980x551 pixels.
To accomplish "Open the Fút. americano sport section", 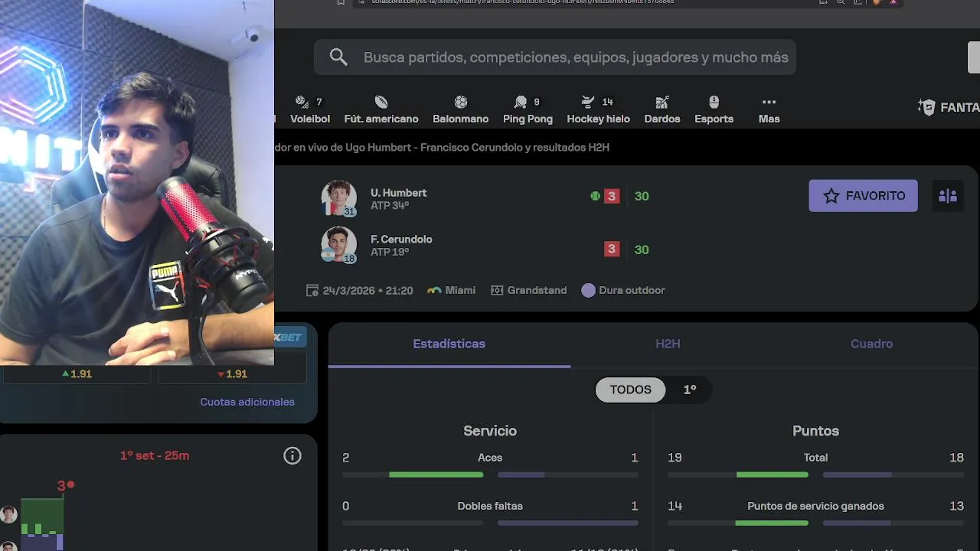I will 381,110.
